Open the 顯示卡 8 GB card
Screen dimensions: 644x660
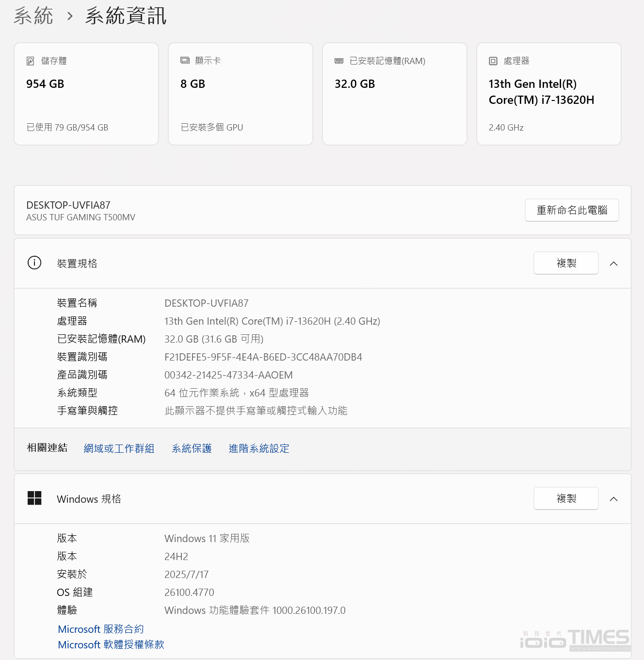click(x=241, y=94)
